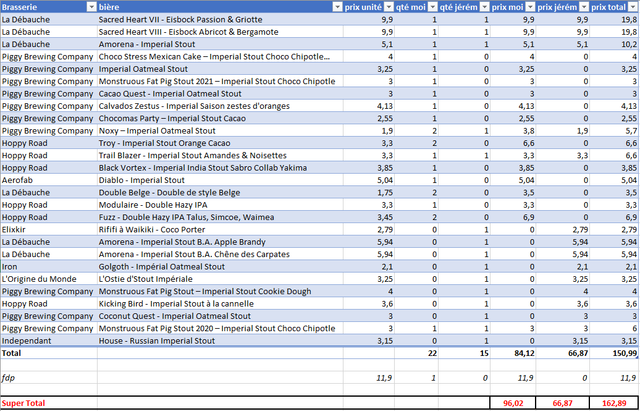Click Monstruous Fat Pig Stout Cookie Dough cell
Viewport: 640px width, 411px height.
pyautogui.click(x=220, y=291)
